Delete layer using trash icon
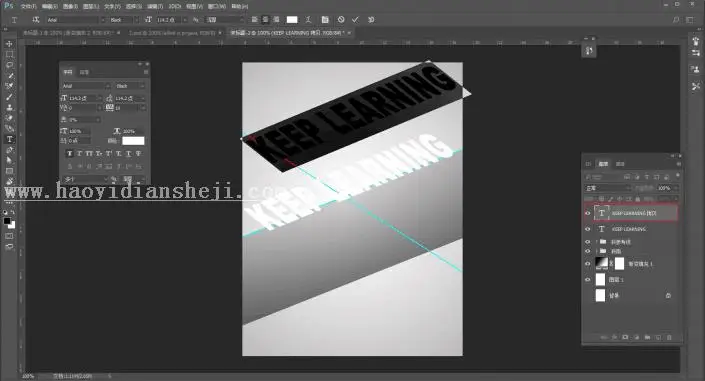The image size is (705, 381). tap(669, 337)
